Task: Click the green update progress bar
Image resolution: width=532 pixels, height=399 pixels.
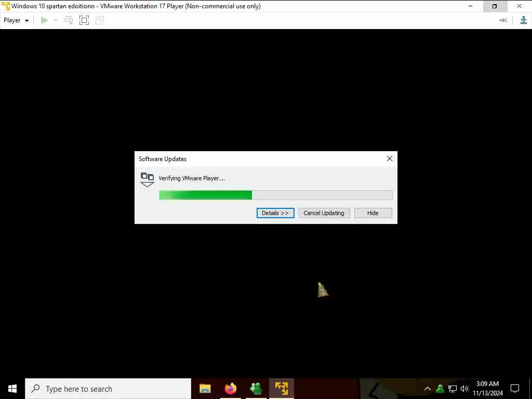Action: 276,195
